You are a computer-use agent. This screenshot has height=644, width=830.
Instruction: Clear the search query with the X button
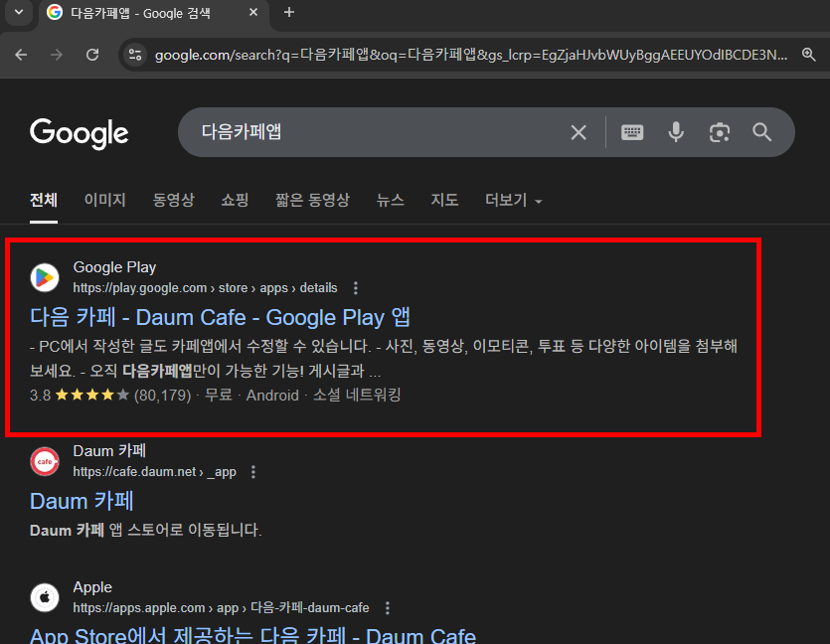(579, 131)
